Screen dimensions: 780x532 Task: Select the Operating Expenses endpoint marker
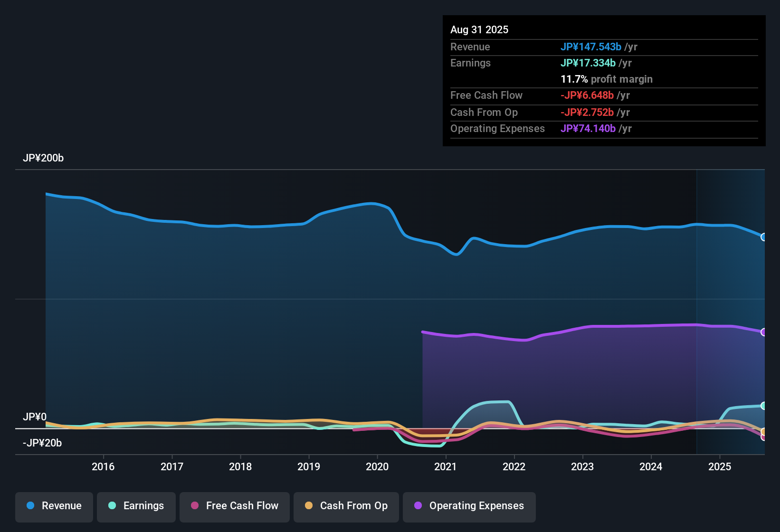764,332
